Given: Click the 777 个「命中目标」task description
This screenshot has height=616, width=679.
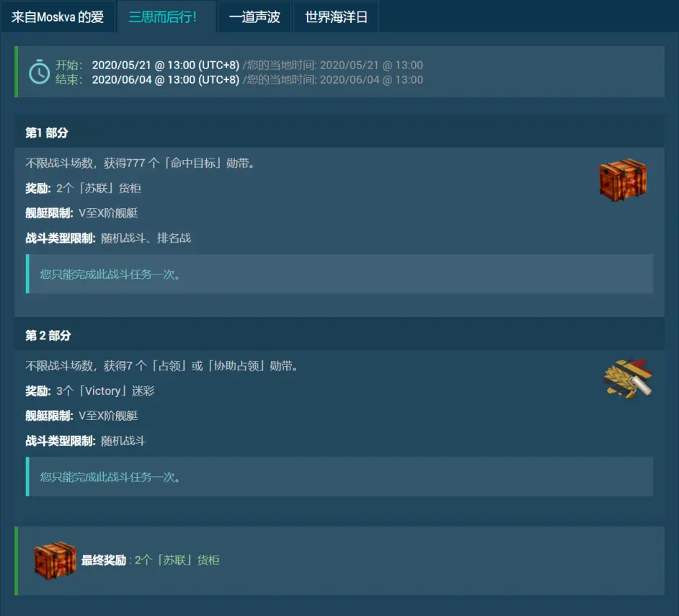Looking at the screenshot, I should coord(140,164).
